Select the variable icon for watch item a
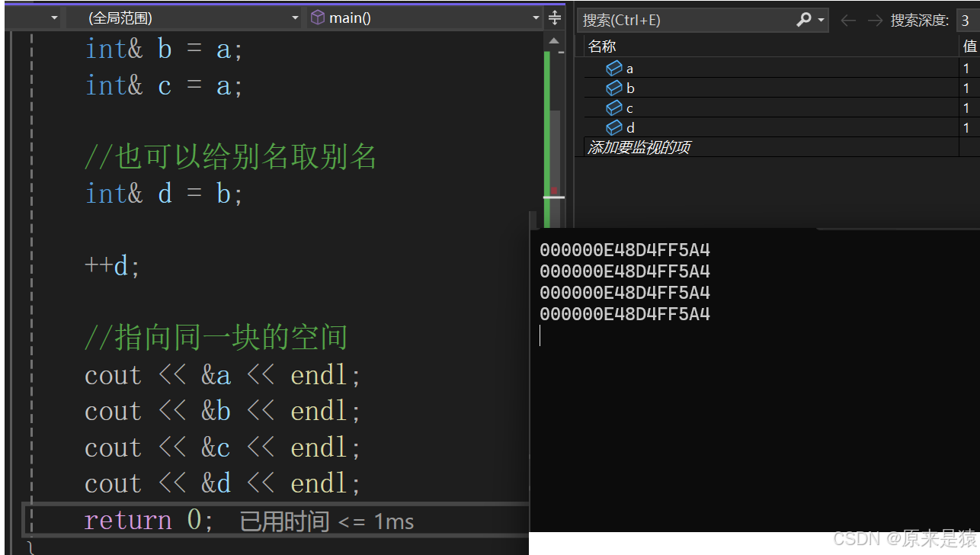Image resolution: width=980 pixels, height=555 pixels. click(614, 68)
